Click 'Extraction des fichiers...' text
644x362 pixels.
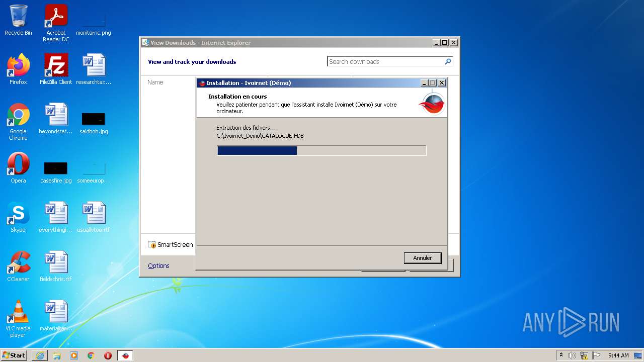tap(246, 128)
